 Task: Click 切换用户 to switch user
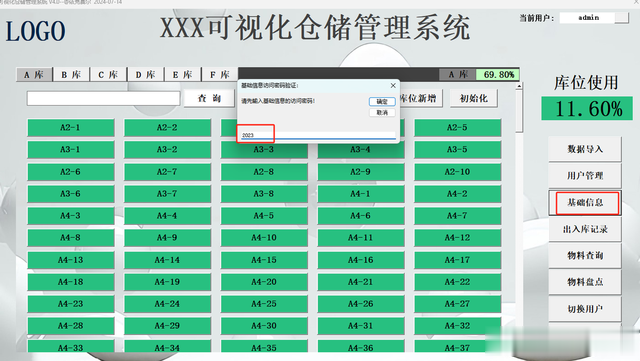(584, 309)
